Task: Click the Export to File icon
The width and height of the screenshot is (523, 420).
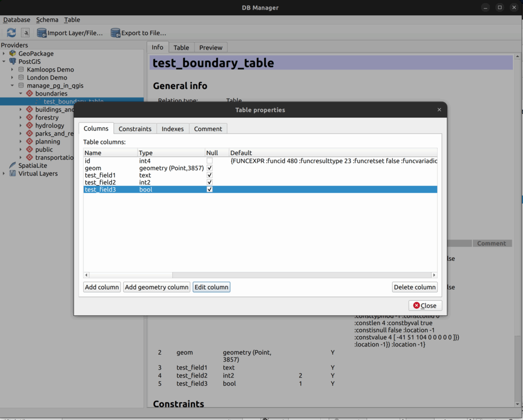Action: 115,33
